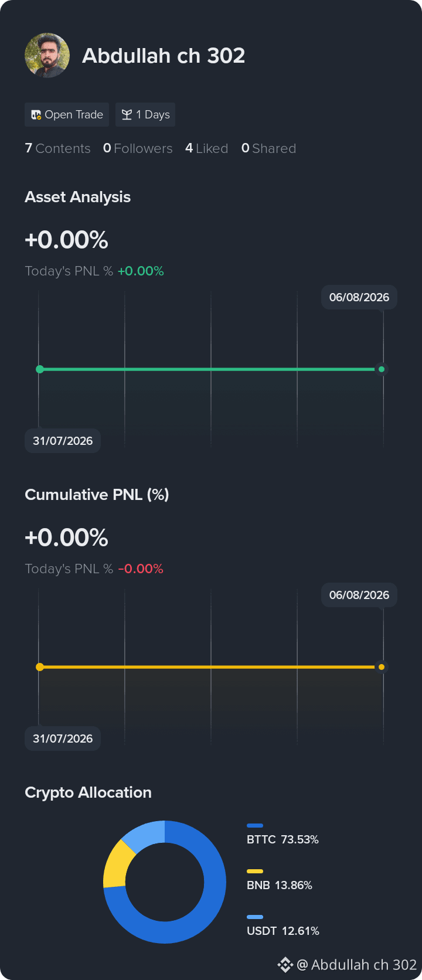
Task: Open the 0 Followers list
Action: click(138, 148)
